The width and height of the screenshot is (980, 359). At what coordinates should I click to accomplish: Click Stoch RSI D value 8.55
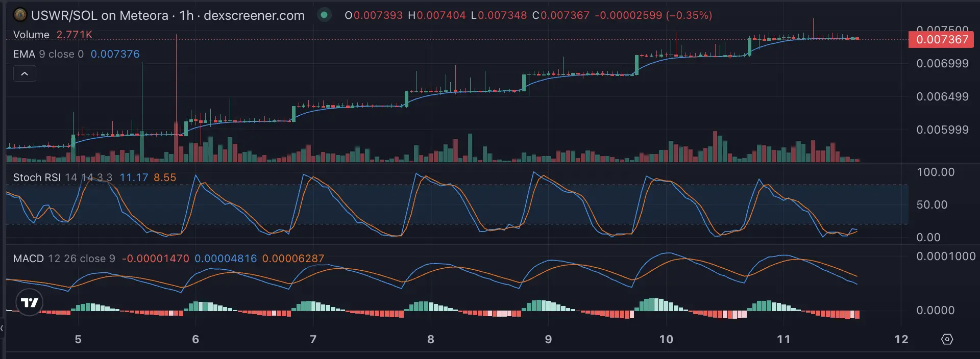(165, 177)
